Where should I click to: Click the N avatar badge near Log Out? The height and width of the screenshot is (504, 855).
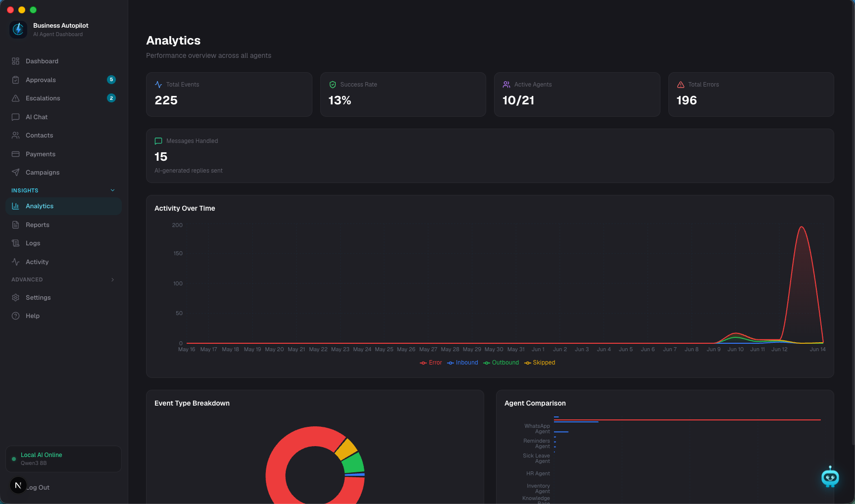[18, 485]
